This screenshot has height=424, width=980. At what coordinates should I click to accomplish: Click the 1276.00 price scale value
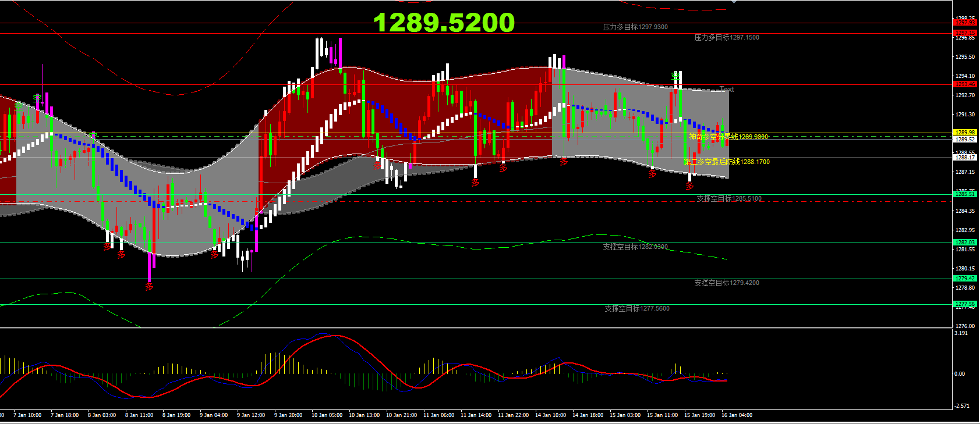pos(965,326)
